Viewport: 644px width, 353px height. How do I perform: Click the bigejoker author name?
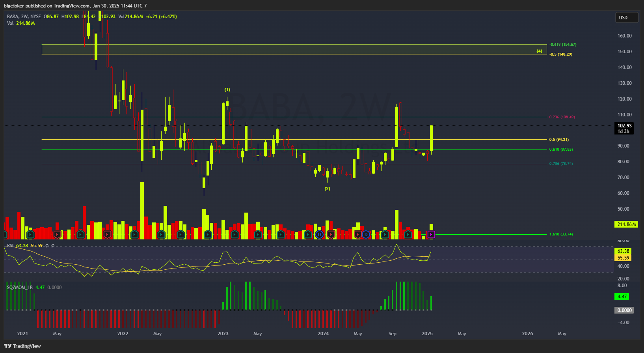pos(14,6)
